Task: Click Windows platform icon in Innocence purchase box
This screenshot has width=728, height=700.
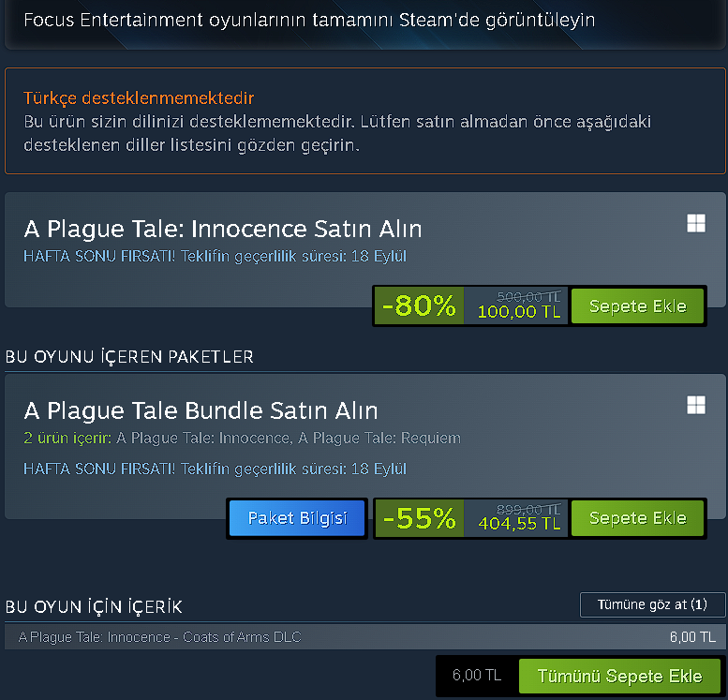Action: pos(695,223)
